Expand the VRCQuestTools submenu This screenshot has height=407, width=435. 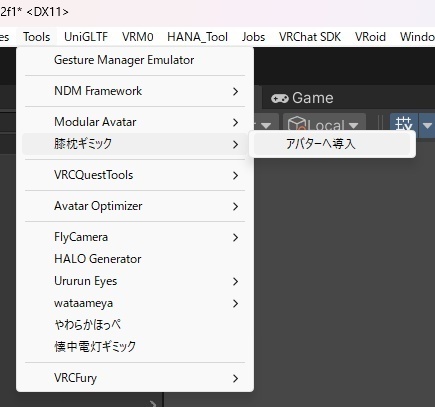point(135,175)
